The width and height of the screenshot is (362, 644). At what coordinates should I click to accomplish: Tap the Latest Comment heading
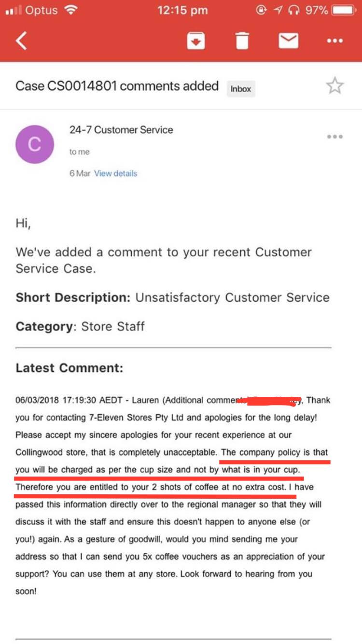70,368
